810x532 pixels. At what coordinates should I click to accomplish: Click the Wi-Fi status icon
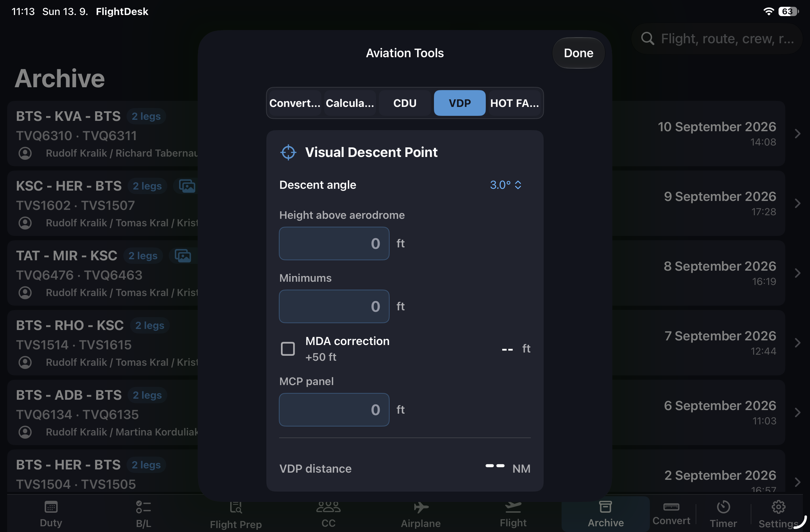[x=768, y=11]
